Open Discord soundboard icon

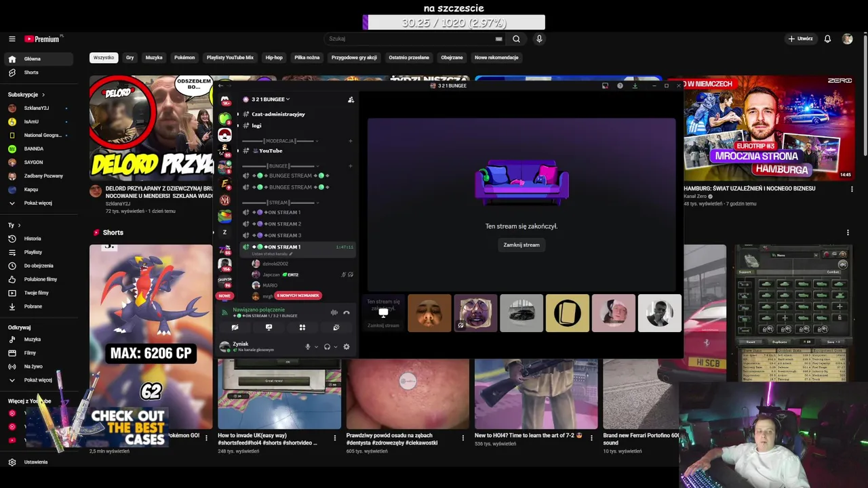[x=336, y=327]
